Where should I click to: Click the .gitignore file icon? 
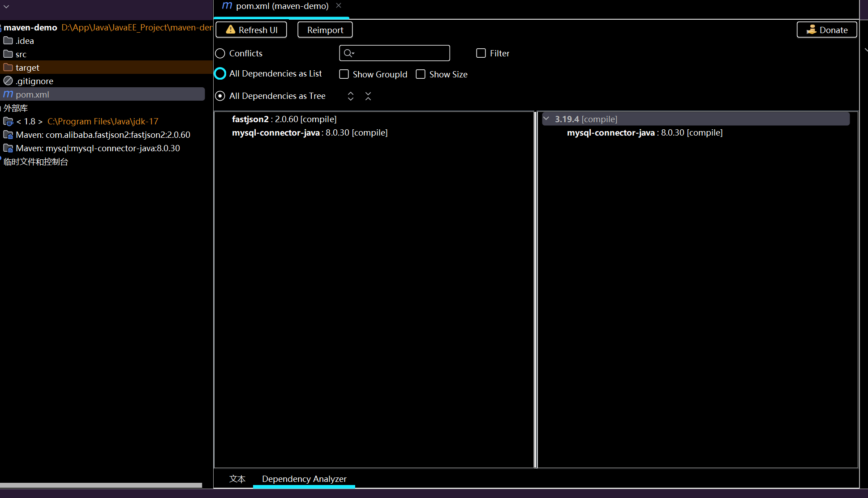tap(8, 81)
